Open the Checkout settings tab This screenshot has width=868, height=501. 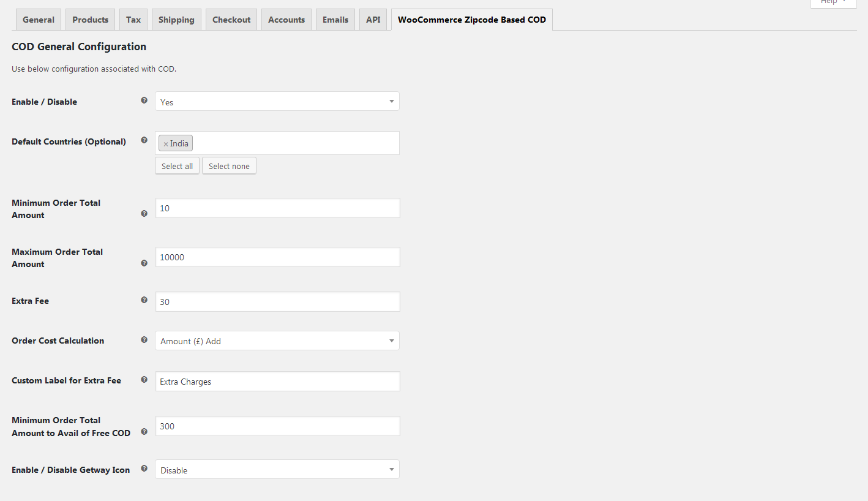[231, 20]
